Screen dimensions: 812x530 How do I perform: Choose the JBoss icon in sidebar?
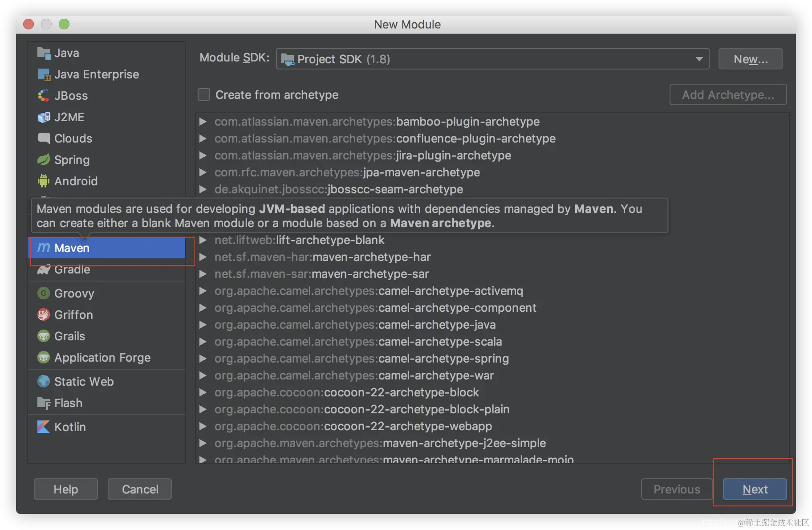pyautogui.click(x=44, y=96)
